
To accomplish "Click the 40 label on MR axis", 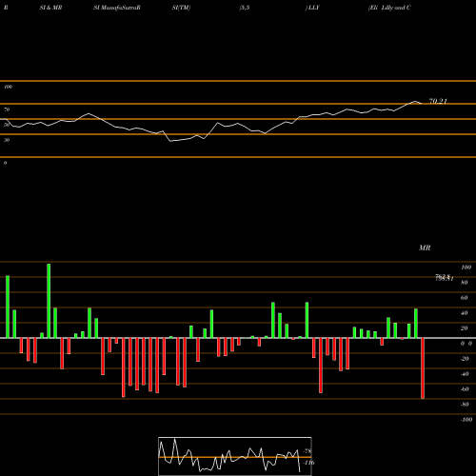I will [x=465, y=313].
